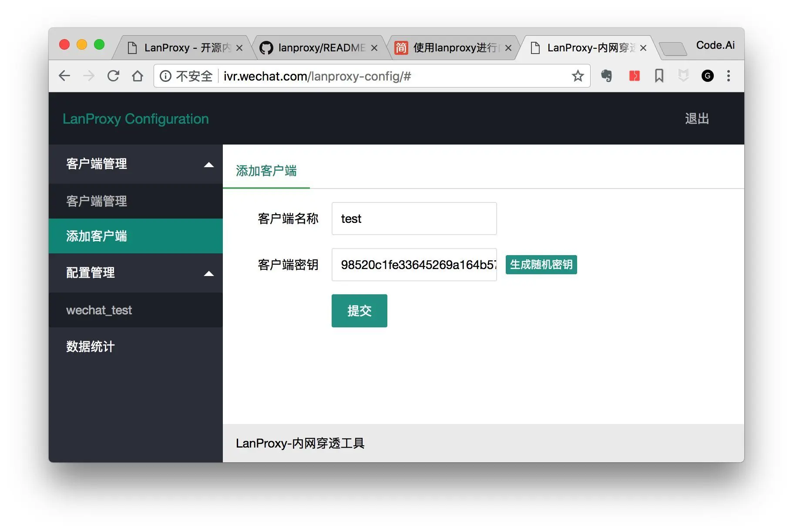
Task: Collapse the 客户端管理 sidebar section
Action: coord(209,165)
